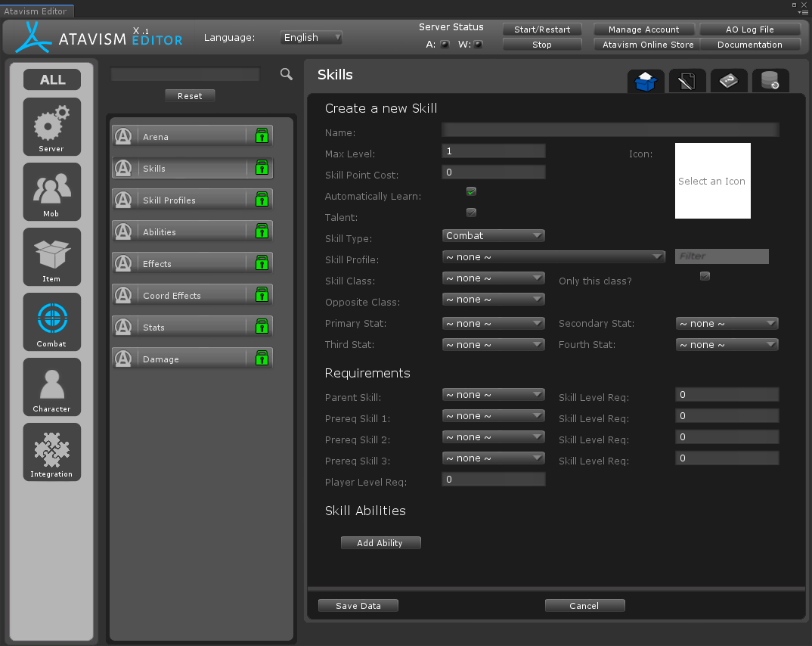The width and height of the screenshot is (812, 646).
Task: Click the Save Data button
Action: click(358, 606)
